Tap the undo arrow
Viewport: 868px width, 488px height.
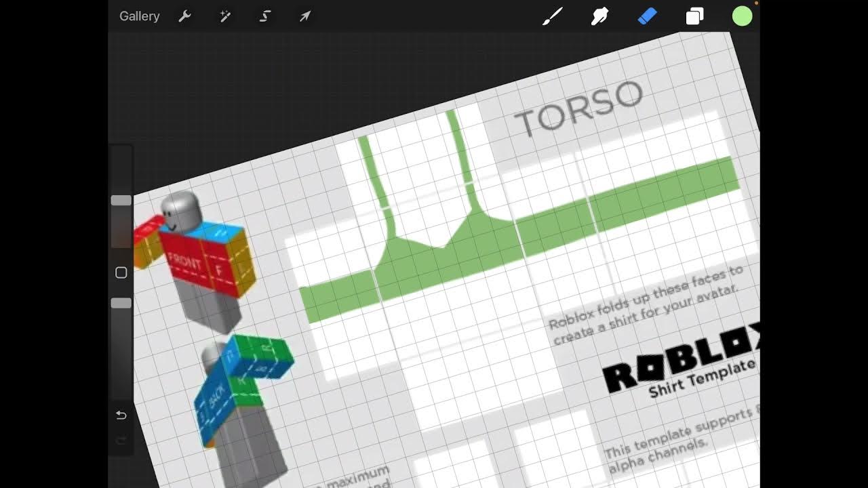click(121, 415)
